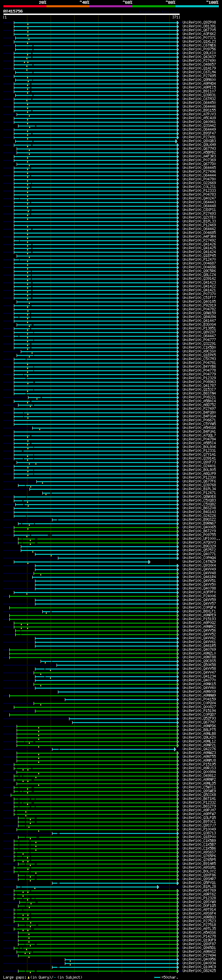Open hit UniRef100_Q9ZP08
The image size is (222, 980).
tap(199, 23)
